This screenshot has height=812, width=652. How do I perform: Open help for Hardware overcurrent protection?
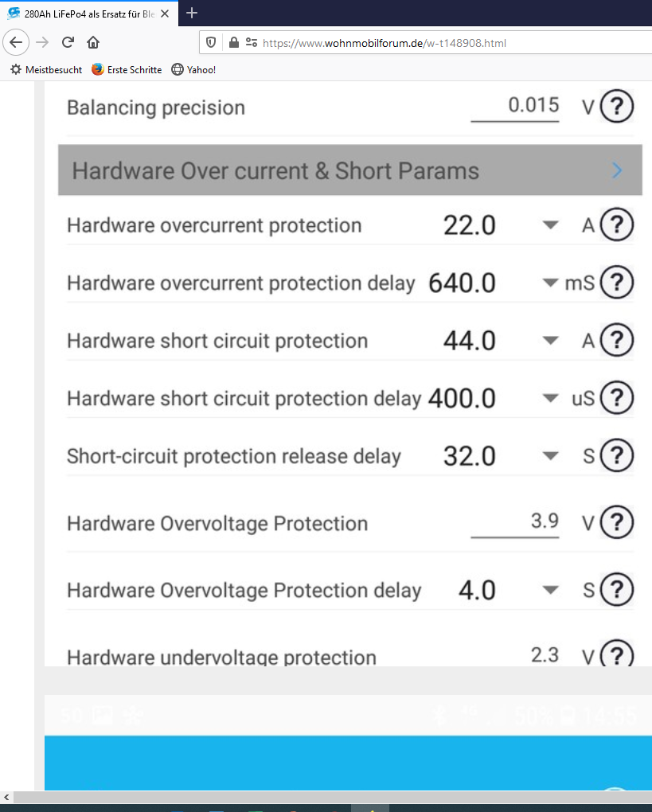tap(616, 224)
